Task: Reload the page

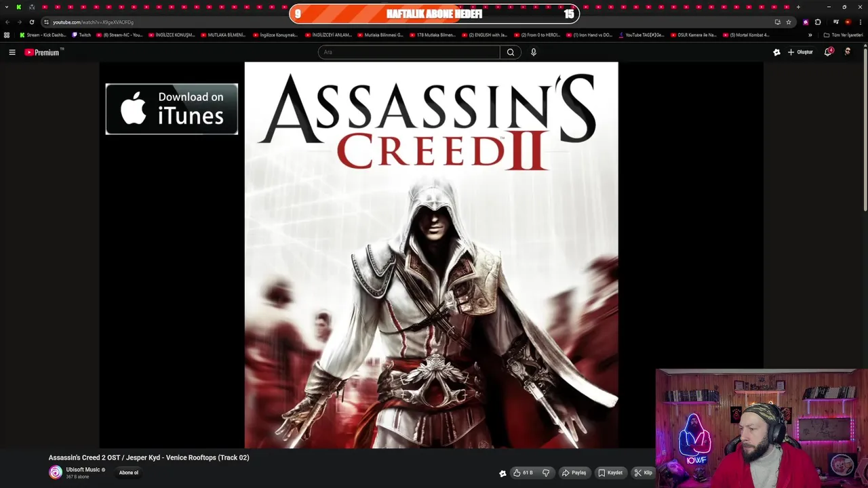Action: click(x=31, y=22)
